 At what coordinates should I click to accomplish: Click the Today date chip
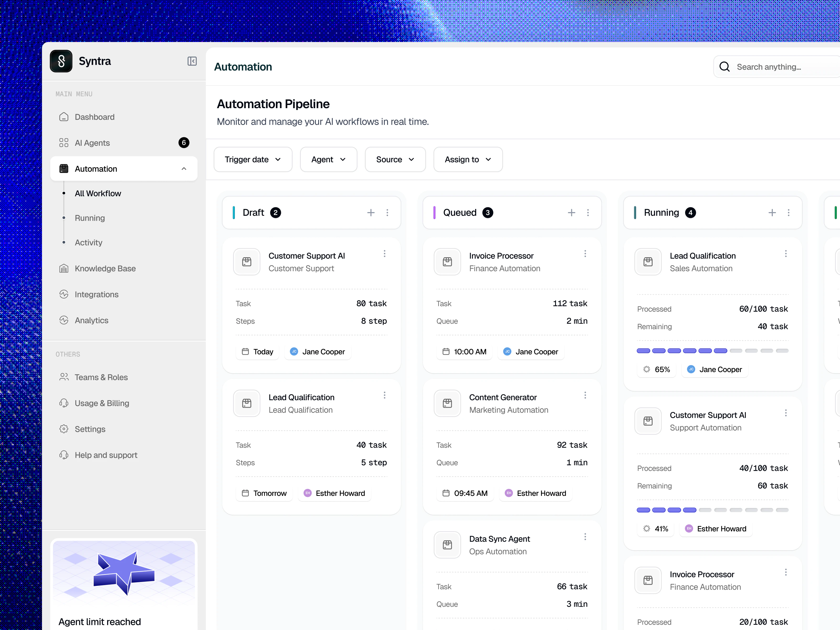(258, 352)
